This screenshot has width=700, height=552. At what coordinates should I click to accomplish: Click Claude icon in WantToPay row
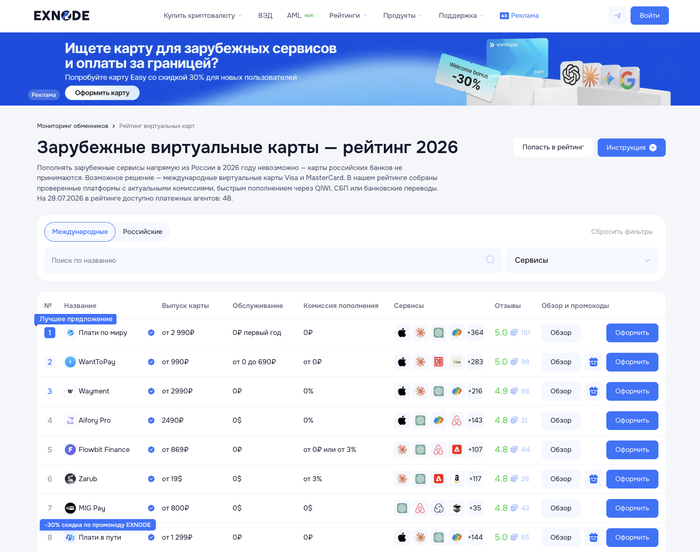coord(420,362)
